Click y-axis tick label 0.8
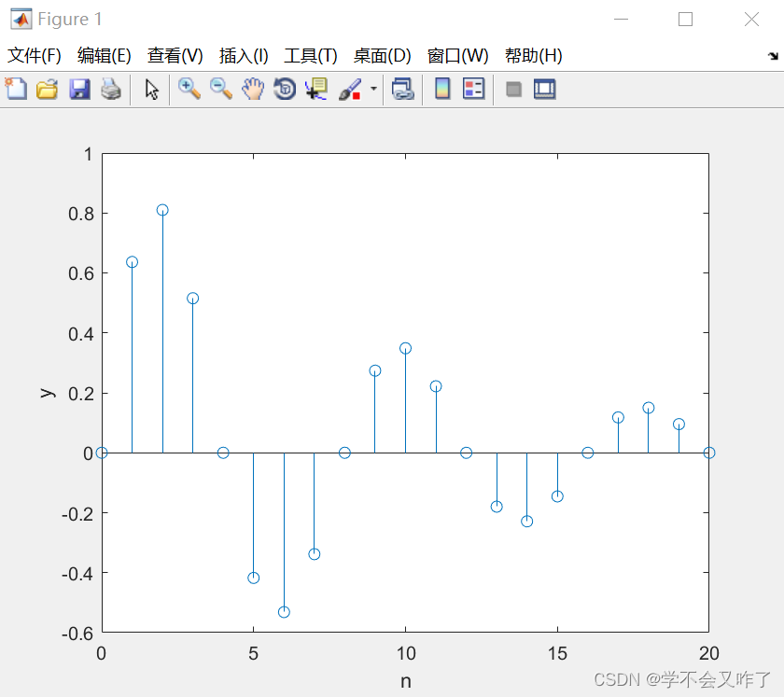 (x=81, y=214)
